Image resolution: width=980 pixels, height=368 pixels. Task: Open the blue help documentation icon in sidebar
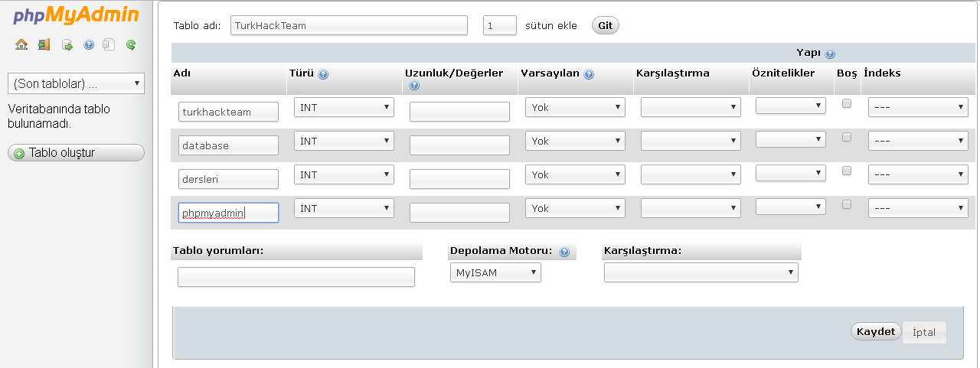[x=89, y=45]
